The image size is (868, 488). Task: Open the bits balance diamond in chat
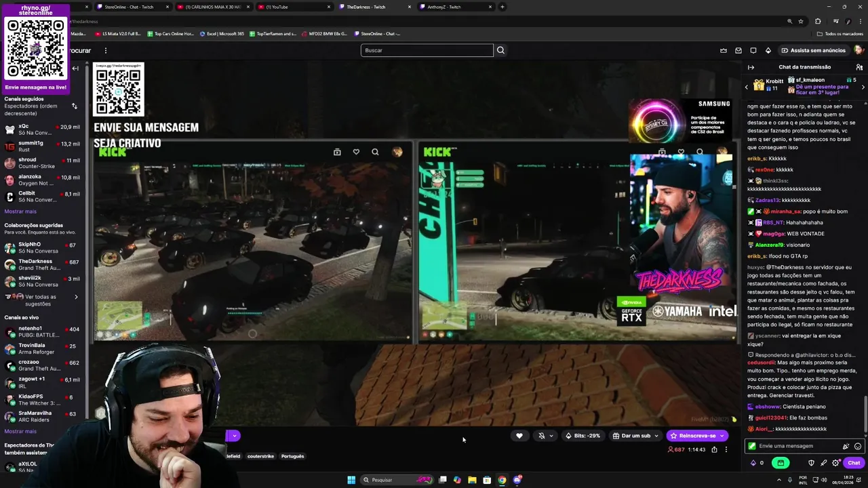(753, 463)
